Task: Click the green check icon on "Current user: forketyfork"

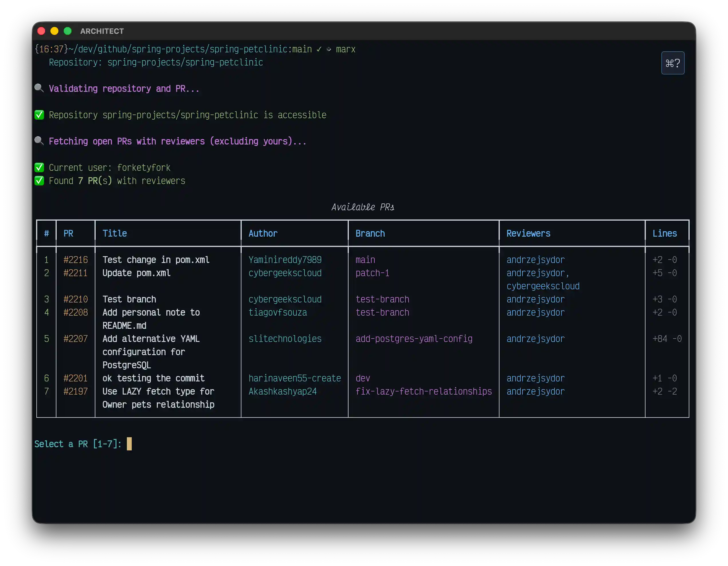Action: 39,167
